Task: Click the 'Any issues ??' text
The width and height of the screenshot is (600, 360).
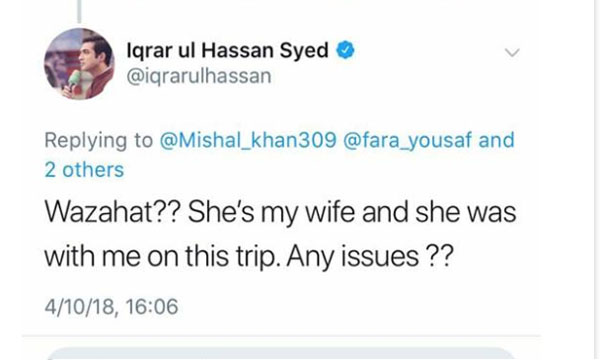Action: [370, 256]
